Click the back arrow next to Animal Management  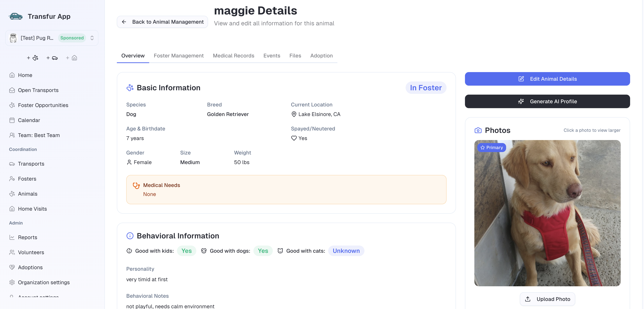coord(124,22)
